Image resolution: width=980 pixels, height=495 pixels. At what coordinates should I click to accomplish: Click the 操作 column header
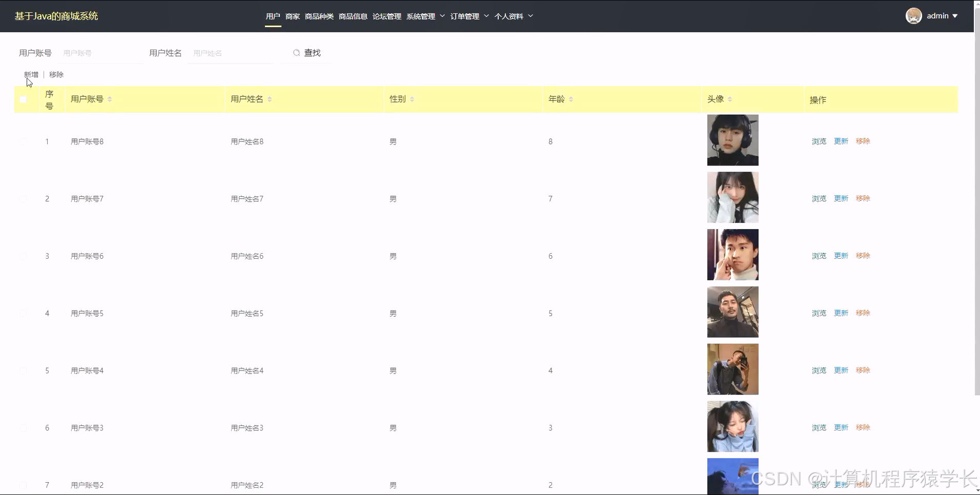(818, 100)
